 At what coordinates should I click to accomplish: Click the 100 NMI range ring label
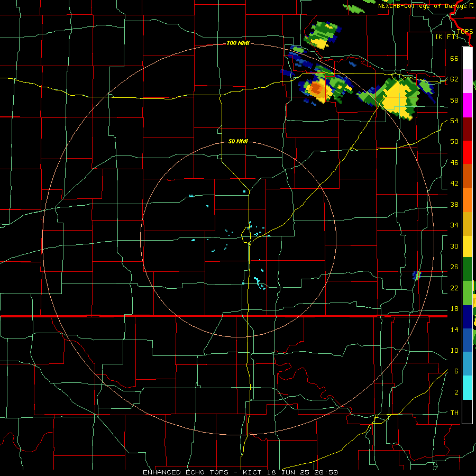pos(238,43)
